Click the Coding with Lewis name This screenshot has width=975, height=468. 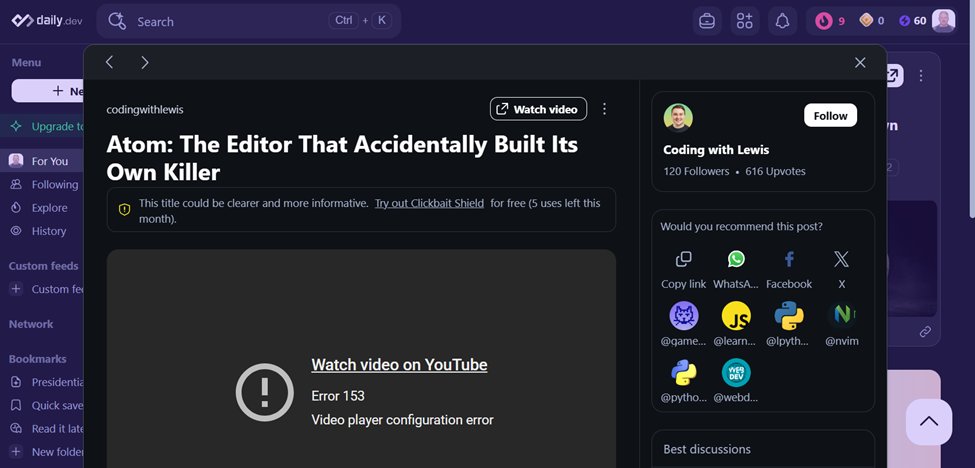tap(716, 150)
